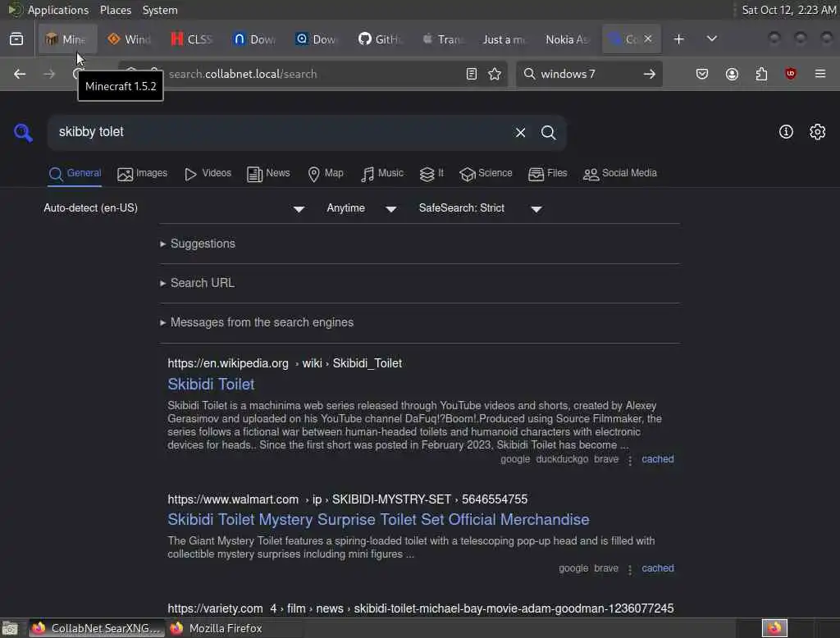840x638 pixels.
Task: Open cached link for Wikipedia result
Action: 657,459
